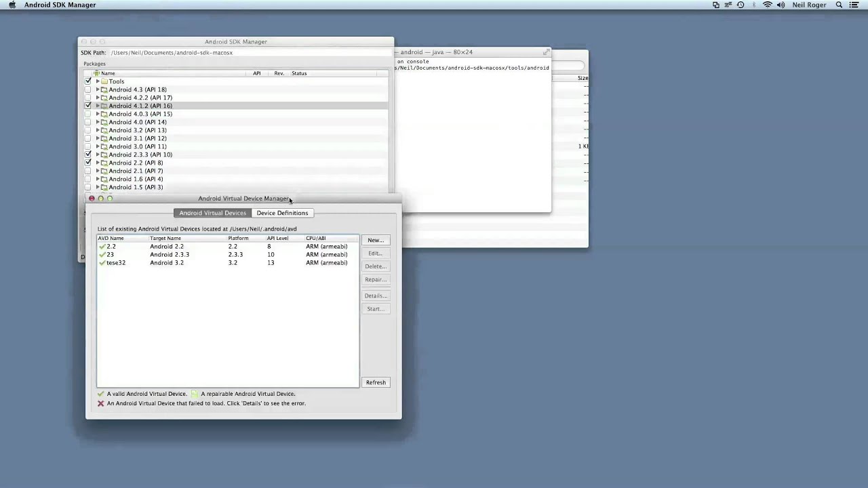This screenshot has height=488, width=868.
Task: Sort packages by the API column header
Action: pyautogui.click(x=257, y=73)
